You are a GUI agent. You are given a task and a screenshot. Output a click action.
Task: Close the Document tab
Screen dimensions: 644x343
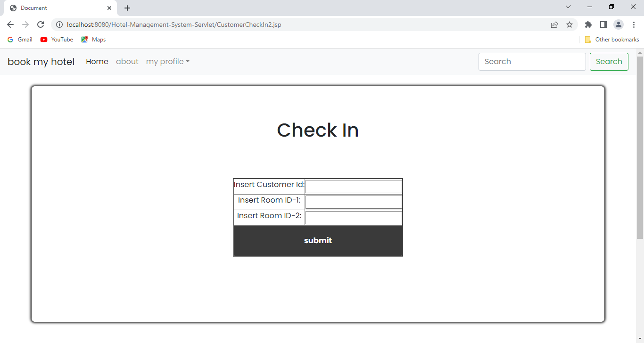click(x=109, y=8)
